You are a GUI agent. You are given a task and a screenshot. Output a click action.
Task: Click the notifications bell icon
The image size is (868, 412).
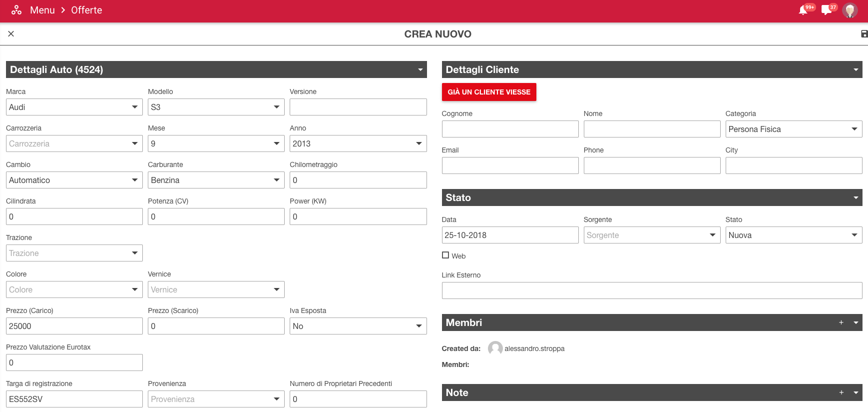click(x=803, y=10)
